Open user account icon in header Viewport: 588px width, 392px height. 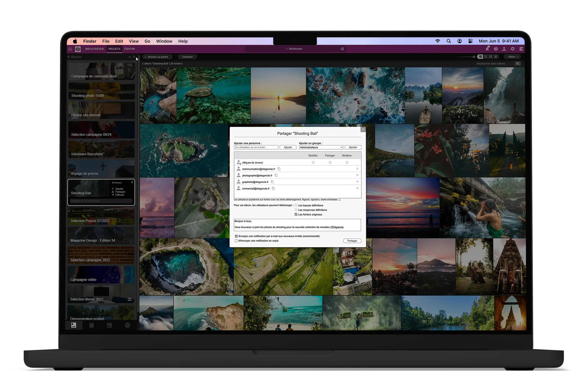point(504,49)
